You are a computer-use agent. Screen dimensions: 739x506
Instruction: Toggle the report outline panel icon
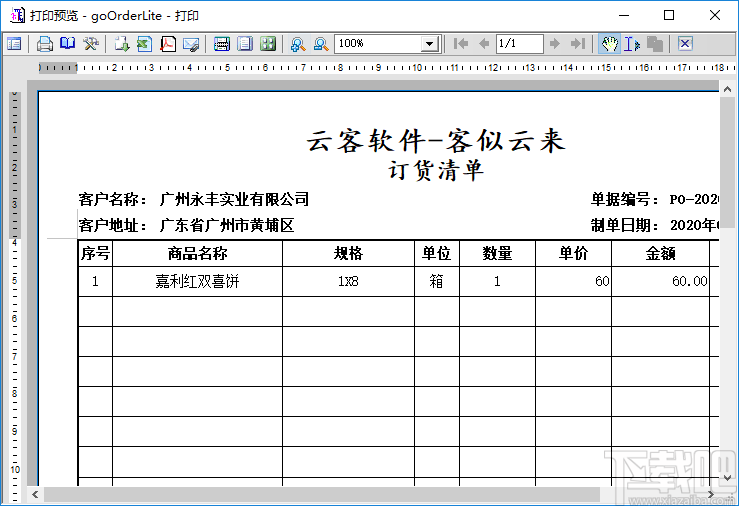(14, 44)
